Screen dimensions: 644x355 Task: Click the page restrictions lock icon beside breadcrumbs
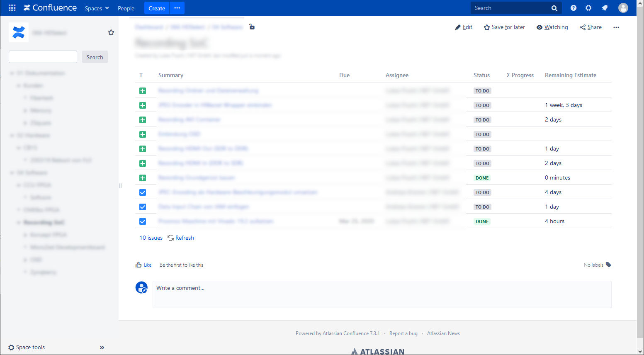point(252,27)
